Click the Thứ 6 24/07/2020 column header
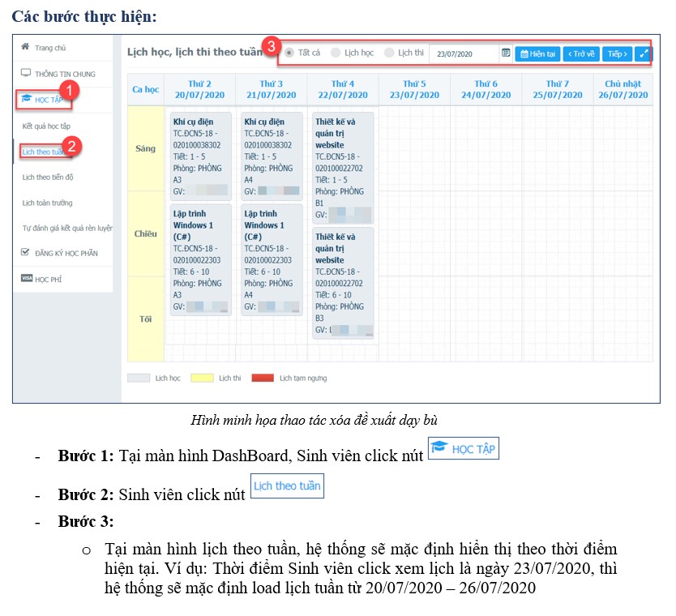Screen dimensions: 676x616 coord(486,89)
